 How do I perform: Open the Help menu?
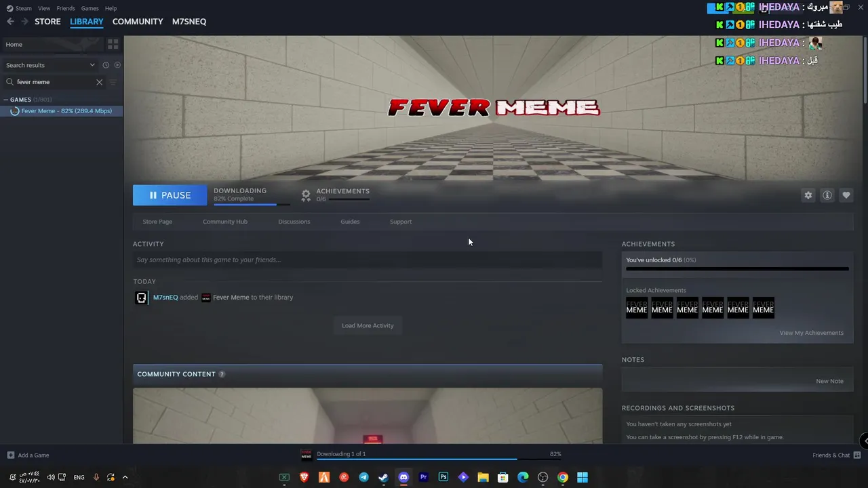coord(111,8)
